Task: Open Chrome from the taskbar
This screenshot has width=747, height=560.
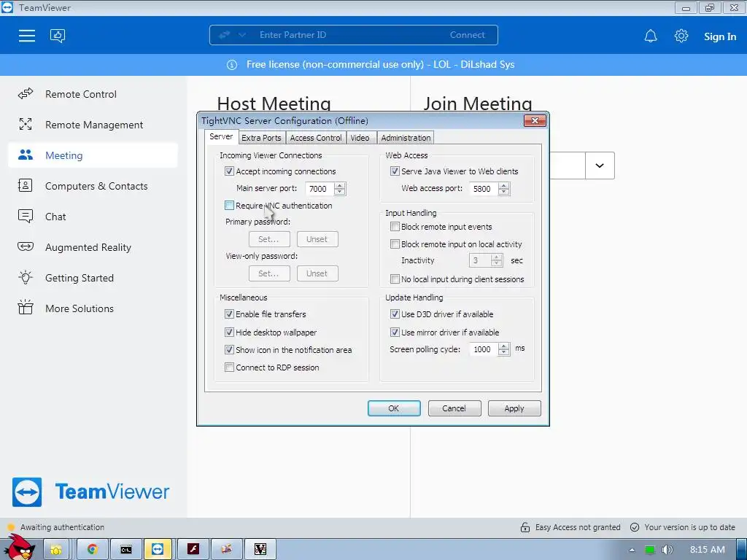Action: click(93, 550)
